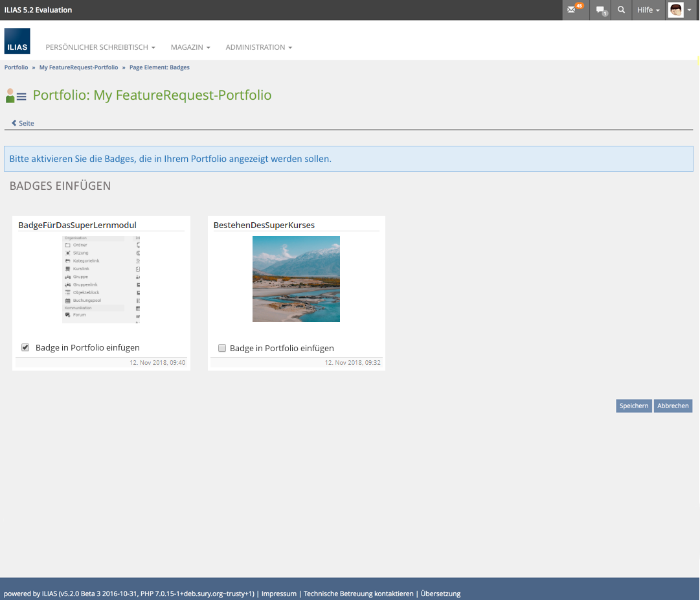Expand the Magazin menu

(190, 47)
